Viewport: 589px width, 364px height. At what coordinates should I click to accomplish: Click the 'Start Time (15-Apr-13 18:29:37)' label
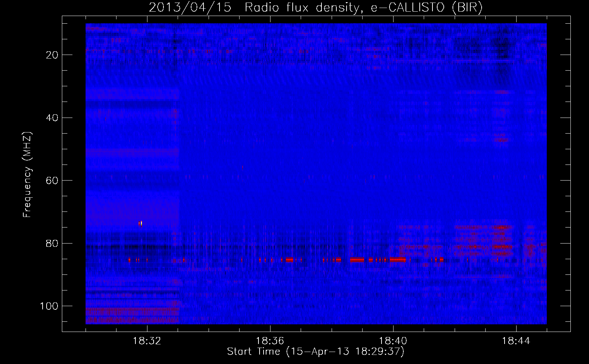click(x=316, y=352)
